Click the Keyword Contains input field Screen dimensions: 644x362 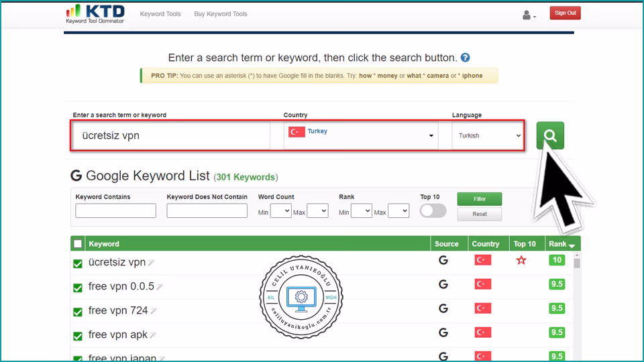116,210
